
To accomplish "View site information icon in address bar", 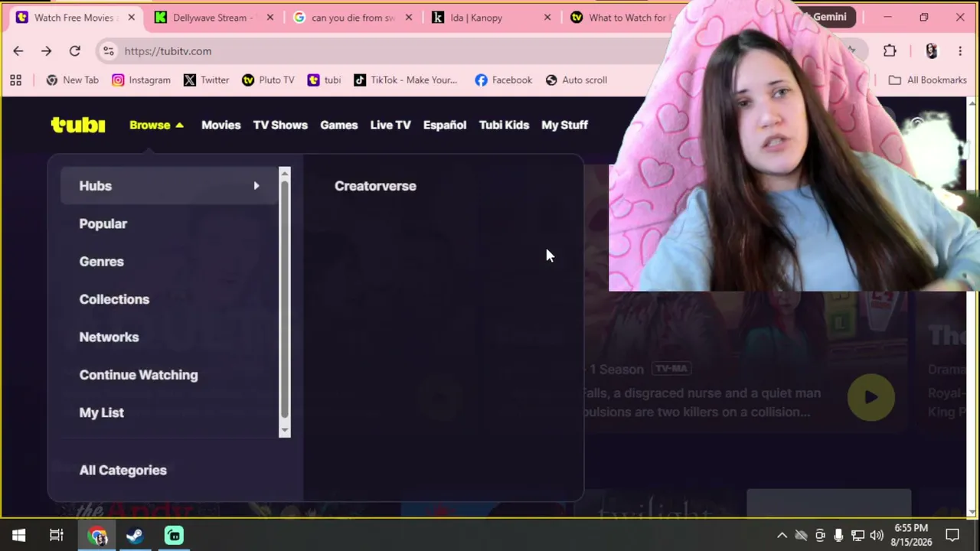I will [x=109, y=51].
